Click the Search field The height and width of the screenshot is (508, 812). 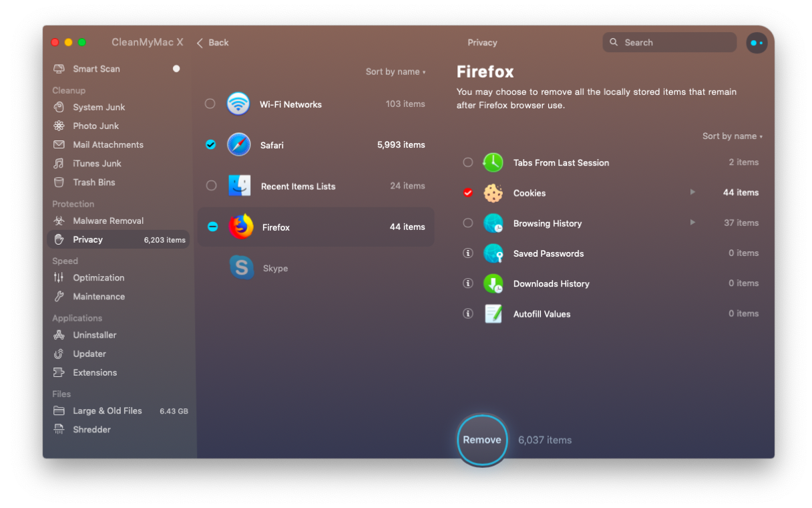click(x=669, y=43)
